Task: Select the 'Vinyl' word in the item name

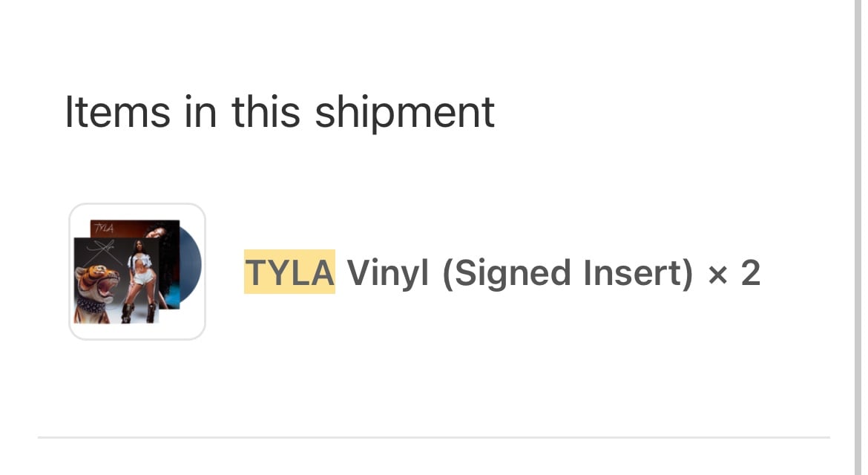Action: pyautogui.click(x=388, y=273)
